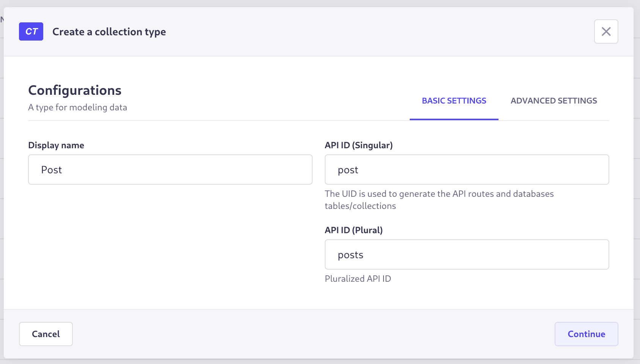
Task: Close the Create a collection type dialog
Action: pos(606,31)
